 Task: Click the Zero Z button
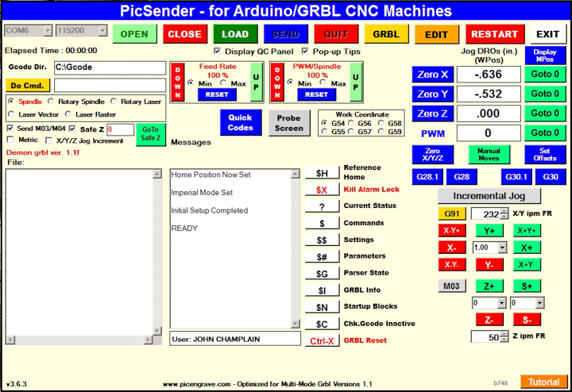tap(433, 113)
